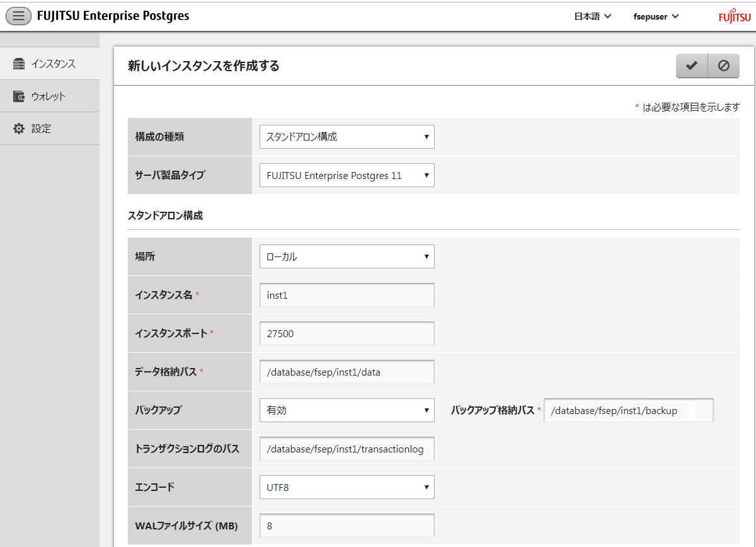Image resolution: width=756 pixels, height=547 pixels.
Task: Click the FUJITSU Enterprise Postgres title
Action: pos(113,16)
